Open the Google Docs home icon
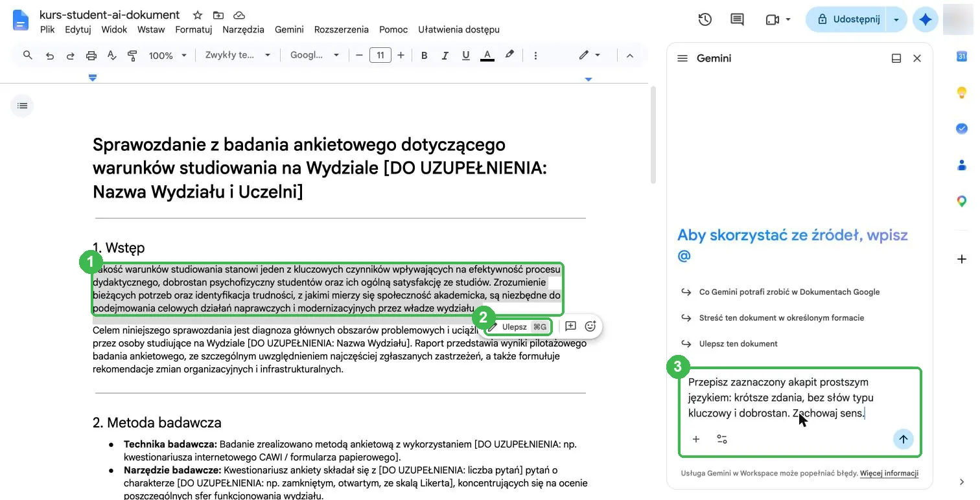Viewport: 980px width, 500px height. 21,21
